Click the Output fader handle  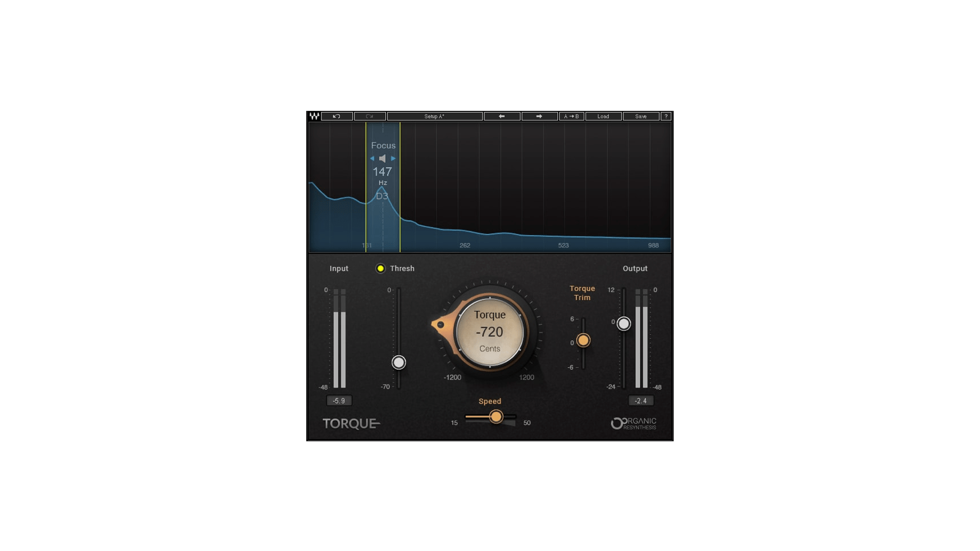(624, 324)
